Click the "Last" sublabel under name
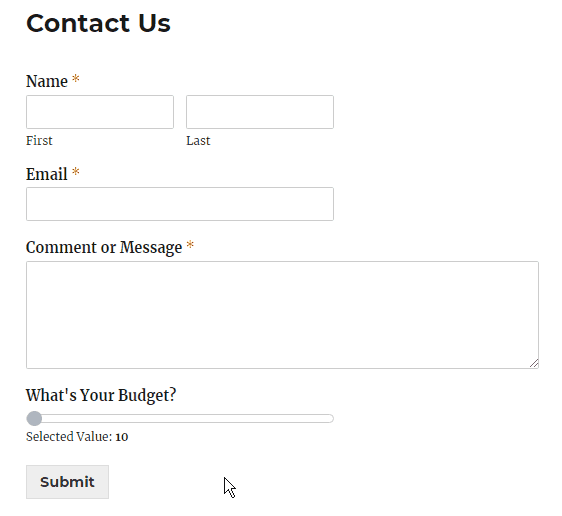Viewport: 562px width, 516px height. pos(198,140)
